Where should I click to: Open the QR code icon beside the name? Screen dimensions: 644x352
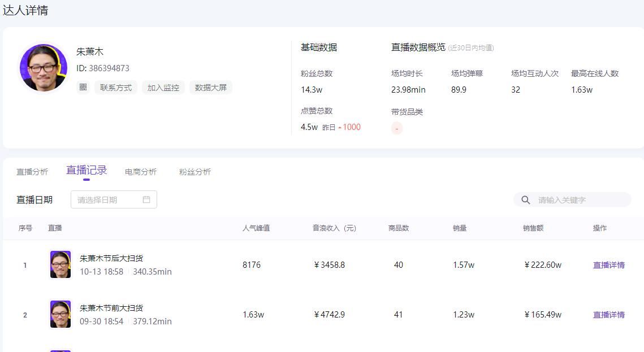[83, 87]
